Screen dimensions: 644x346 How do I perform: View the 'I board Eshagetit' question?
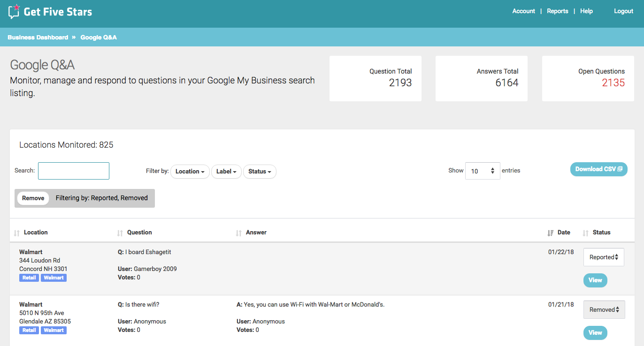(x=595, y=280)
